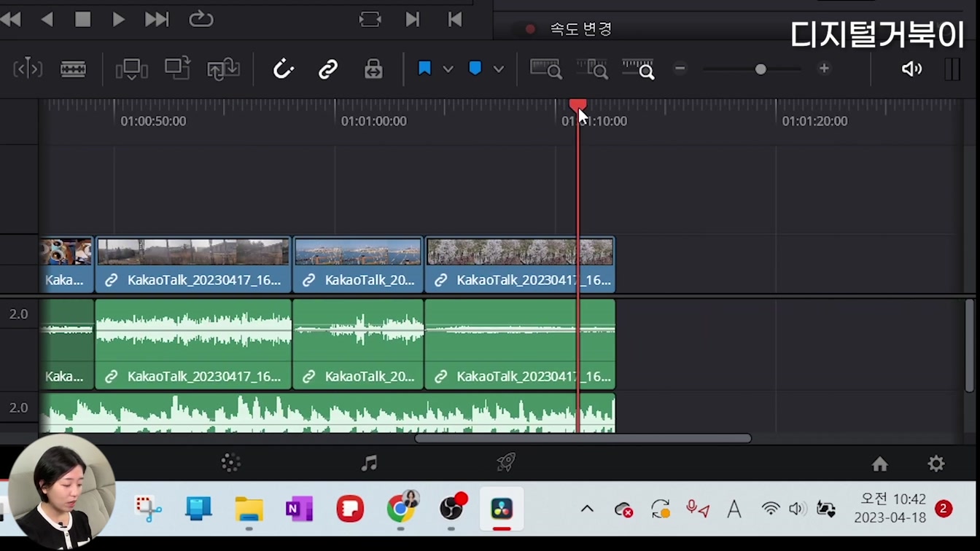Open the Color page
This screenshot has width=980, height=551.
coord(231,463)
